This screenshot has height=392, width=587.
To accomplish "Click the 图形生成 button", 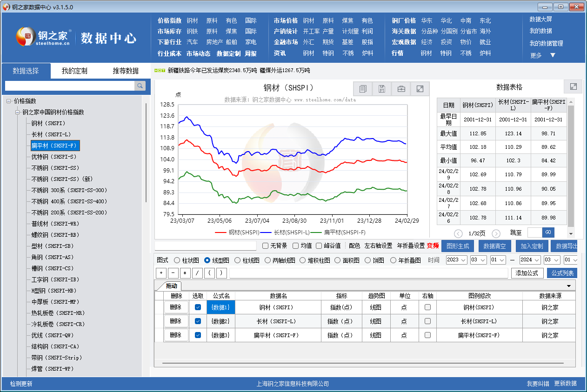I will pos(458,246).
